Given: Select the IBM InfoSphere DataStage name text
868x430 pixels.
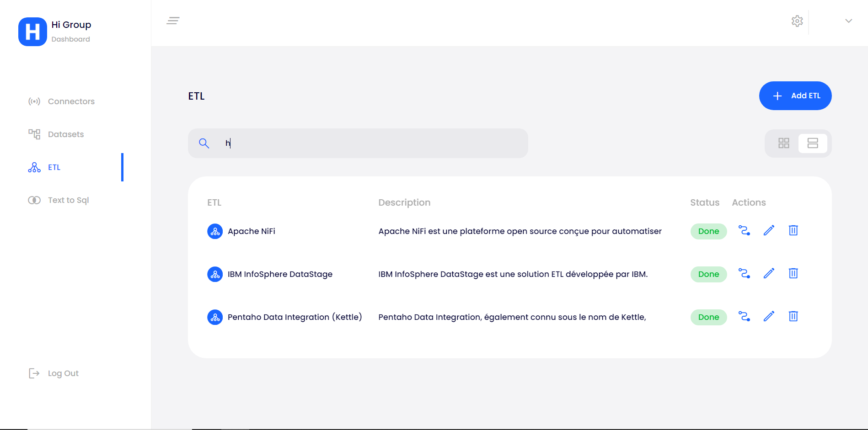Looking at the screenshot, I should click(x=280, y=274).
